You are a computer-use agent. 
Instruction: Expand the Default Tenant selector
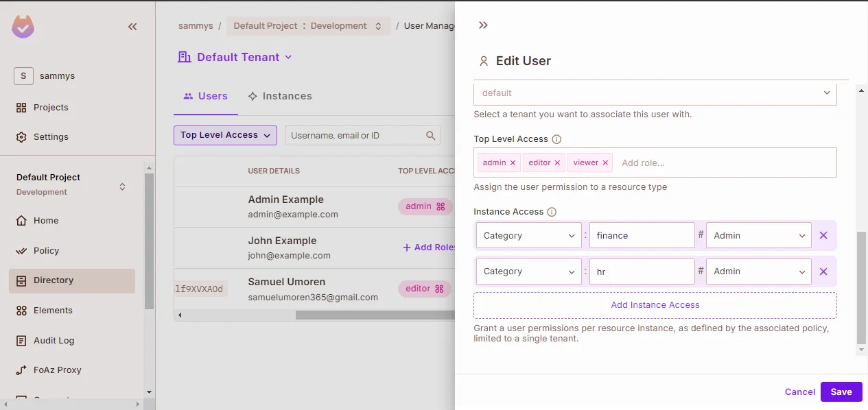point(237,58)
